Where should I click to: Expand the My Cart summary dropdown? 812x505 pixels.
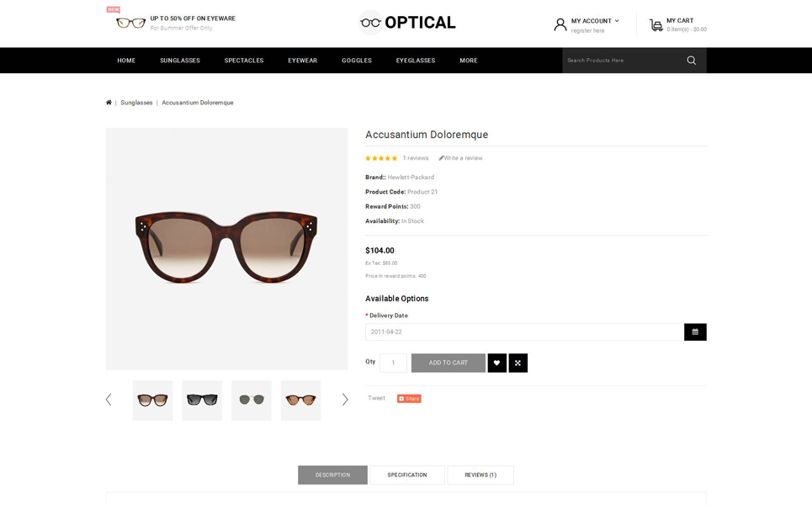pos(680,21)
